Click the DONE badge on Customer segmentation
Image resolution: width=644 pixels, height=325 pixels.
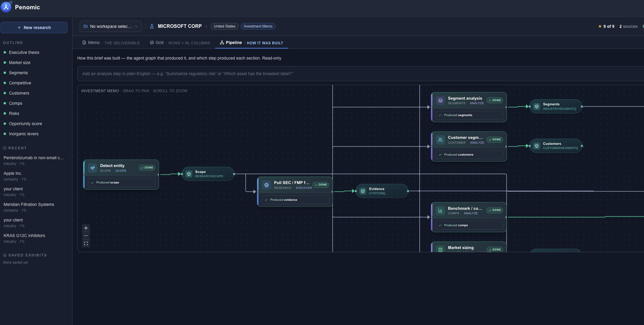click(495, 139)
